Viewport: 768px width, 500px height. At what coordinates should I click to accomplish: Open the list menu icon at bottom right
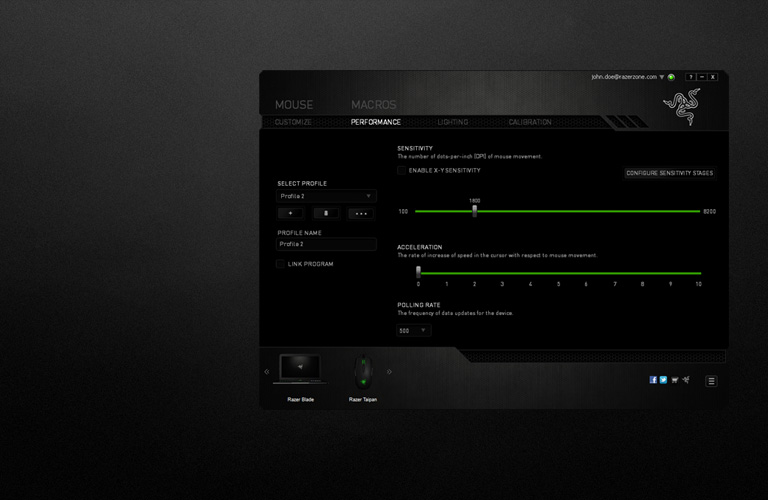click(711, 381)
